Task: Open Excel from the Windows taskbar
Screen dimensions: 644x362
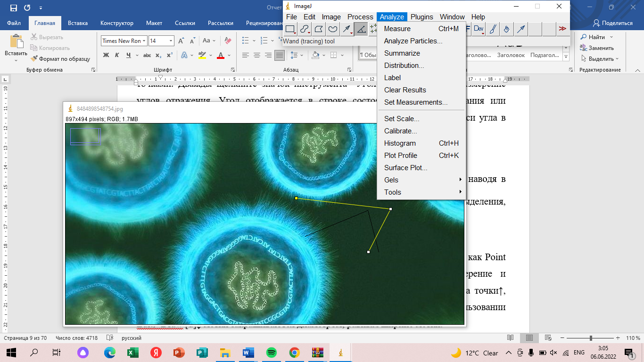Action: pyautogui.click(x=132, y=352)
